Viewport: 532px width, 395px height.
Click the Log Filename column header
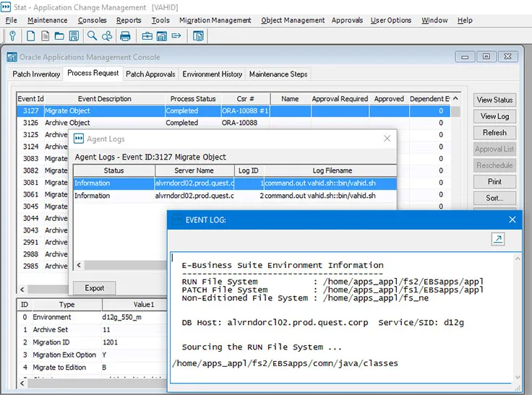332,170
